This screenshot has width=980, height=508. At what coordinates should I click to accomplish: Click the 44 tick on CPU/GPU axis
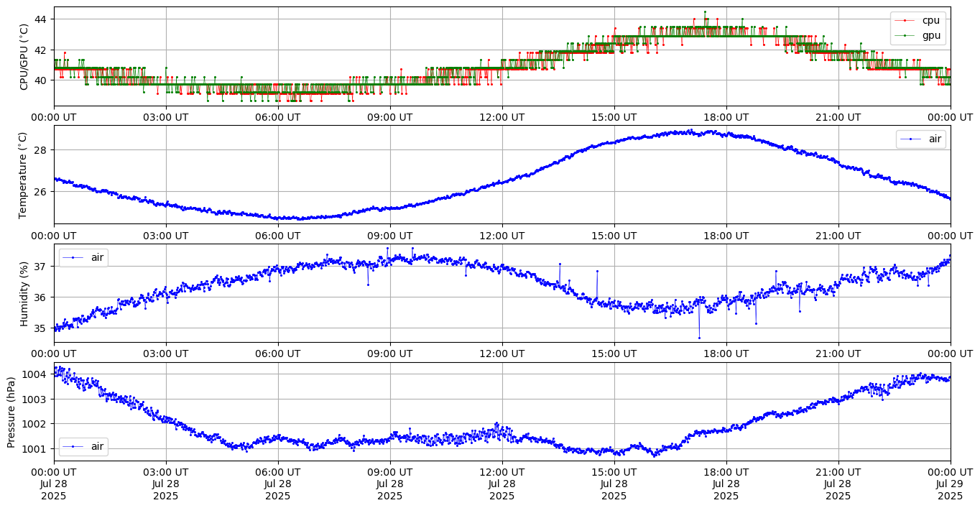click(x=42, y=20)
